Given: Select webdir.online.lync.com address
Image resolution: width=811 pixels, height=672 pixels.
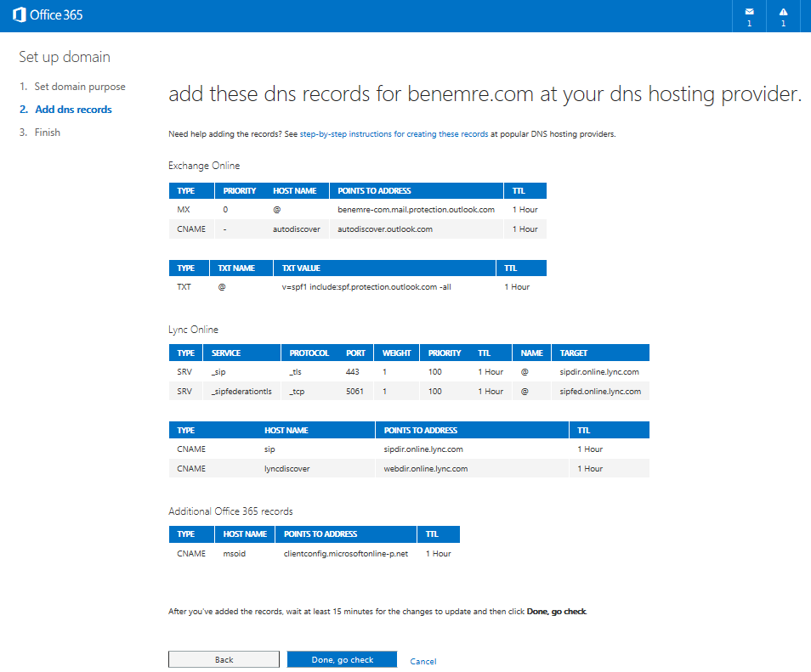Looking at the screenshot, I should coord(425,469).
